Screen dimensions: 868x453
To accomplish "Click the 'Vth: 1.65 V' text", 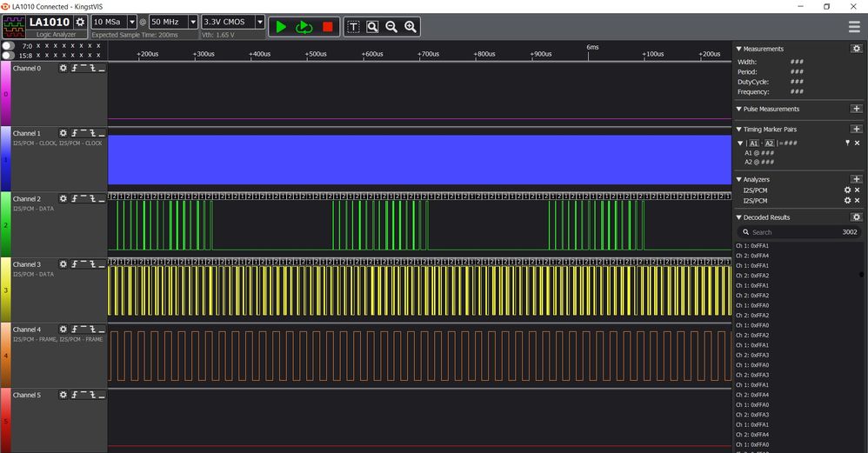I will click(218, 35).
